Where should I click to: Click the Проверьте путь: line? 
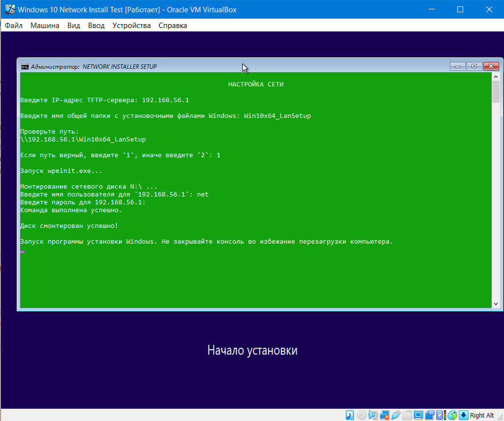point(50,131)
